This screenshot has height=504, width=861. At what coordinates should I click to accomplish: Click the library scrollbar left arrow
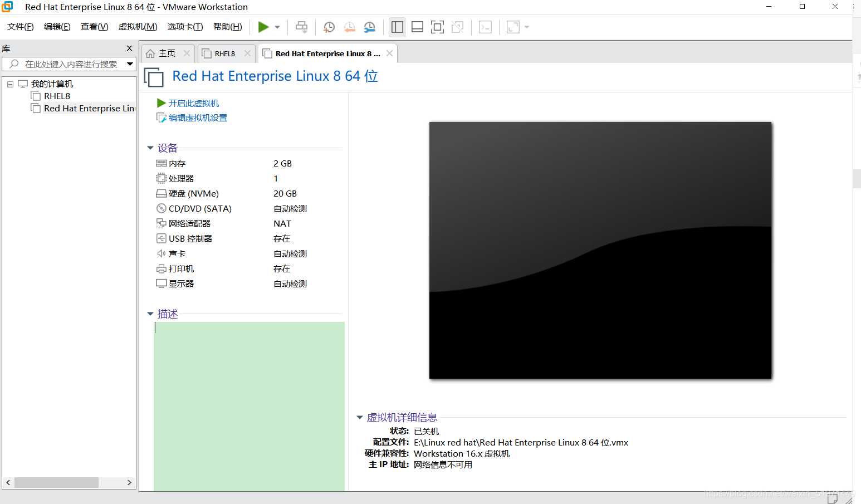point(8,482)
